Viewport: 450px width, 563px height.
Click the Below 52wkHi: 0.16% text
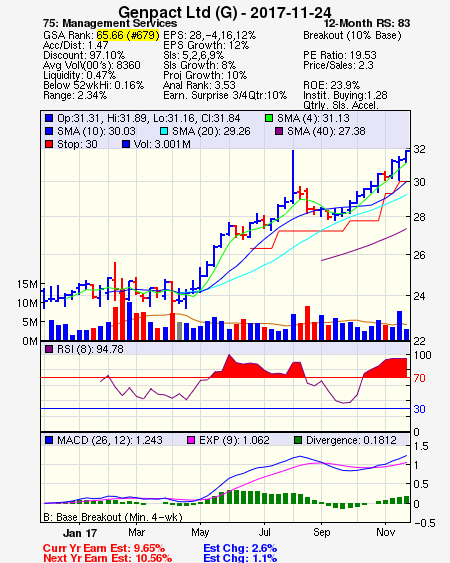(x=93, y=85)
